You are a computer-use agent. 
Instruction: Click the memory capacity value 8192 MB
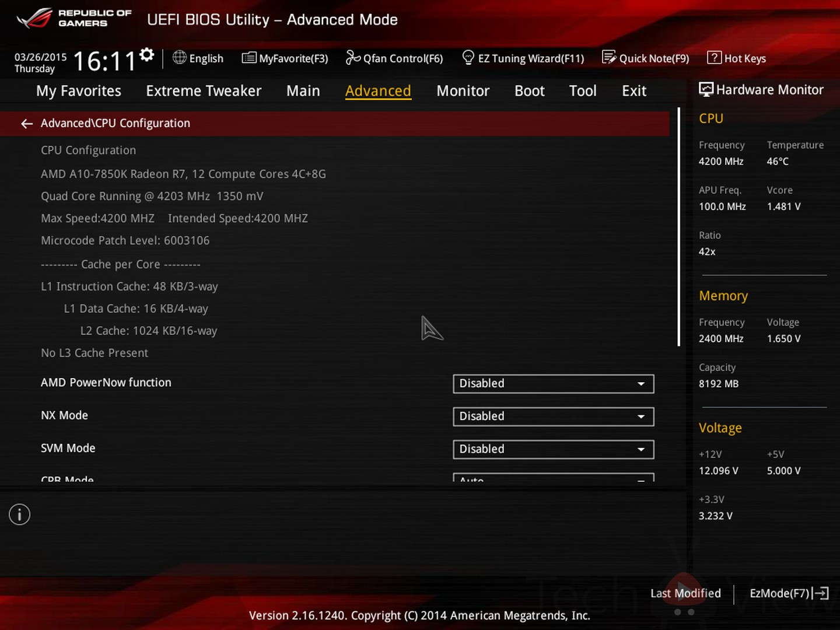pyautogui.click(x=719, y=384)
